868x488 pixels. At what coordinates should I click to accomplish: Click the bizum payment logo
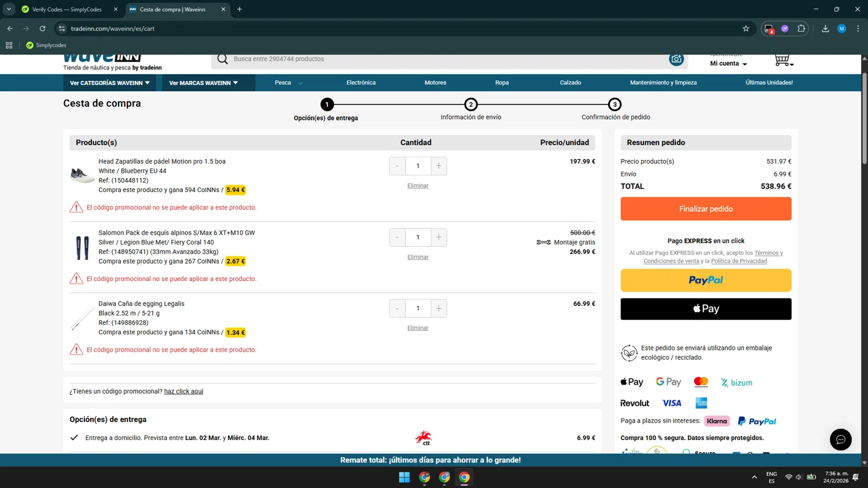coord(737,383)
